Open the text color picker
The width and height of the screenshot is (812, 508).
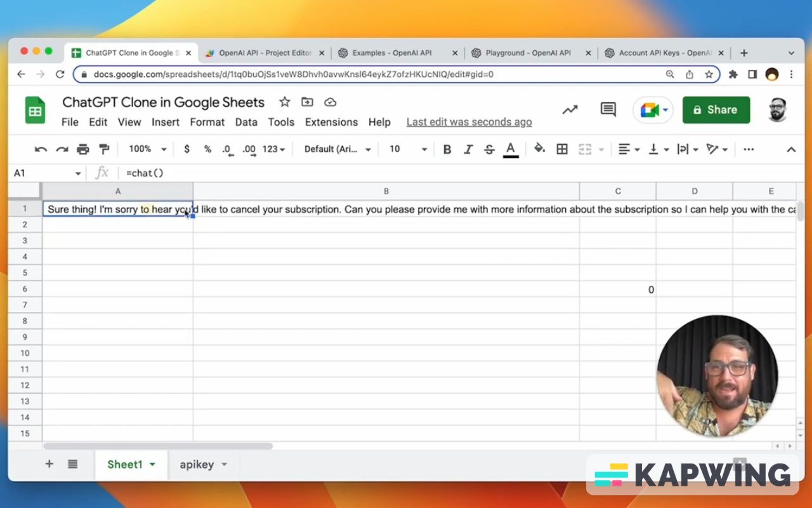pos(510,149)
